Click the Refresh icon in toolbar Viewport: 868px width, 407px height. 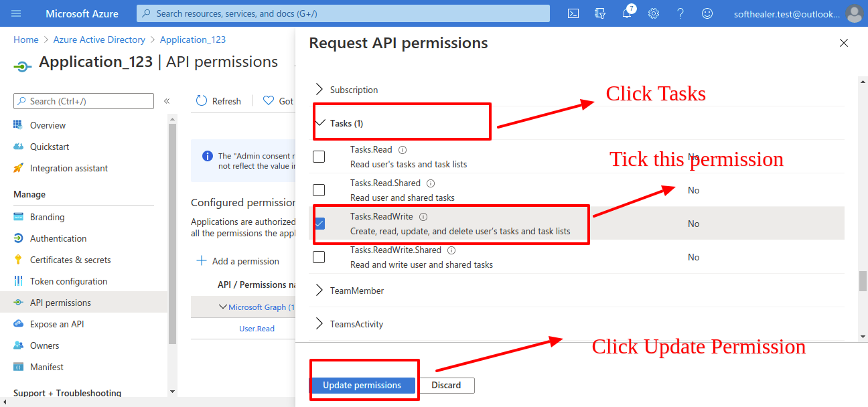[x=202, y=100]
